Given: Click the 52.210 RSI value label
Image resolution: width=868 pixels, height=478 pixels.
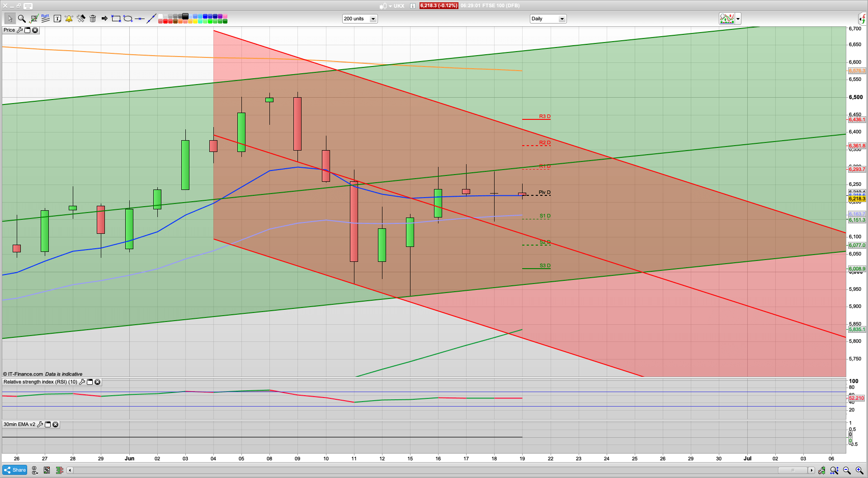Looking at the screenshot, I should [x=857, y=398].
